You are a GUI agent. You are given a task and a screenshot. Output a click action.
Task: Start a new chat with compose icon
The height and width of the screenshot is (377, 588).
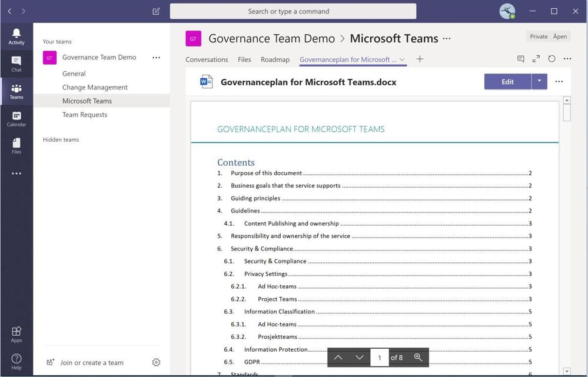pyautogui.click(x=156, y=11)
